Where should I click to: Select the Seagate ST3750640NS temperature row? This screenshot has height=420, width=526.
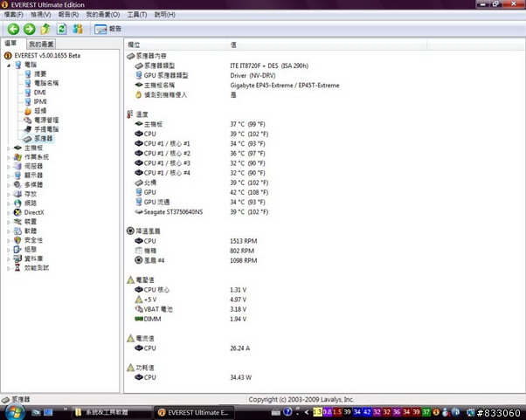[201, 212]
